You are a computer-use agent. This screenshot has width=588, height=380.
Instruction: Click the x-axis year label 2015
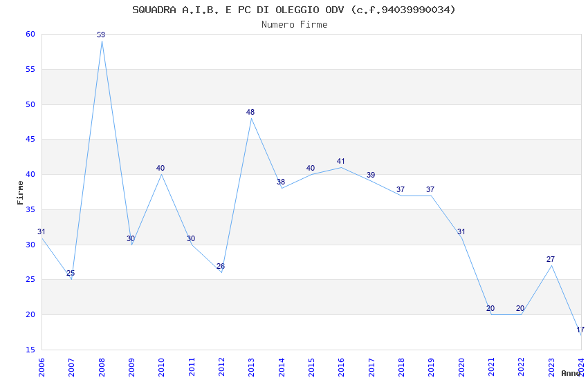tap(311, 368)
